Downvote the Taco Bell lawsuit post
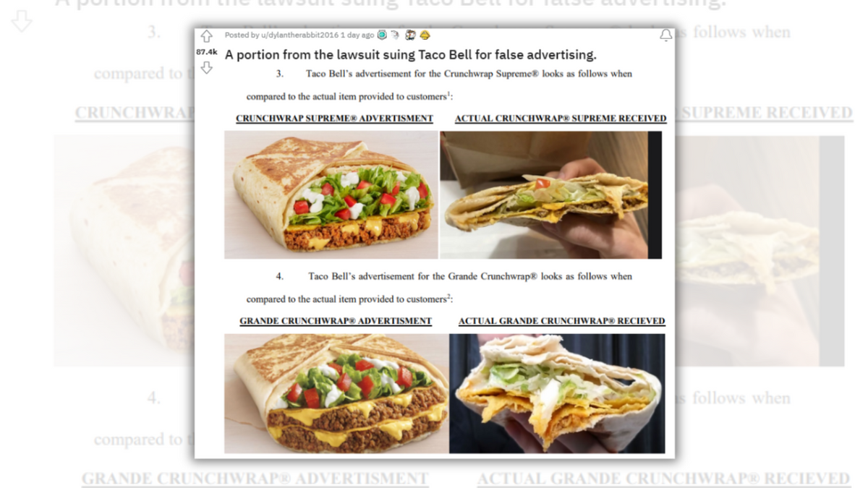 pos(207,68)
